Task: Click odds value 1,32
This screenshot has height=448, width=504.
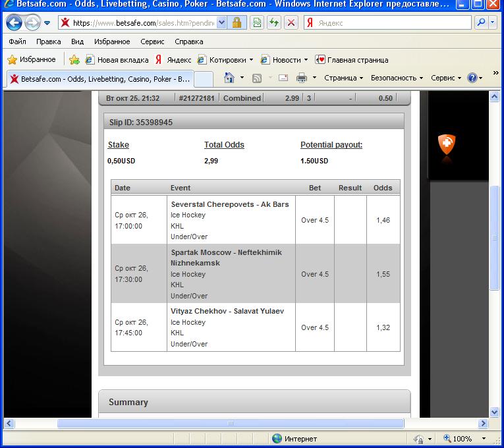Action: [x=383, y=327]
